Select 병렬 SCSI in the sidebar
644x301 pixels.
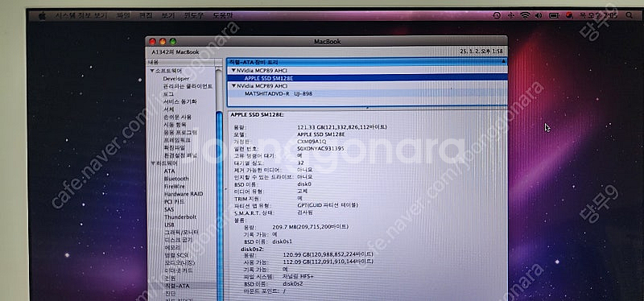coord(175,255)
